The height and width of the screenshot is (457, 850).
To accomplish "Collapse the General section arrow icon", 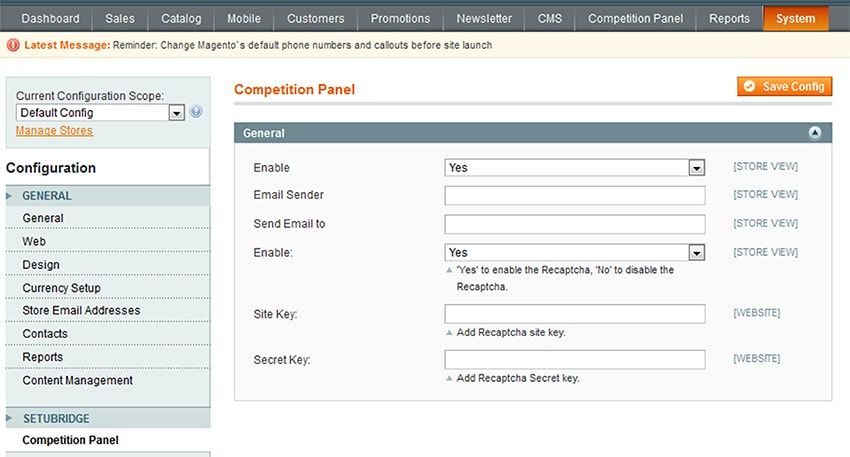I will click(x=814, y=133).
